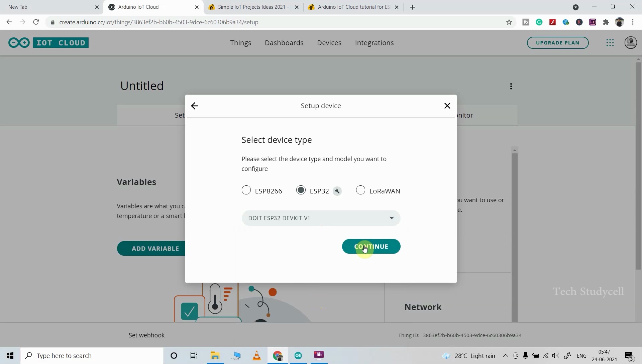Open the notification center icon
The image size is (642, 364).
pyautogui.click(x=629, y=356)
